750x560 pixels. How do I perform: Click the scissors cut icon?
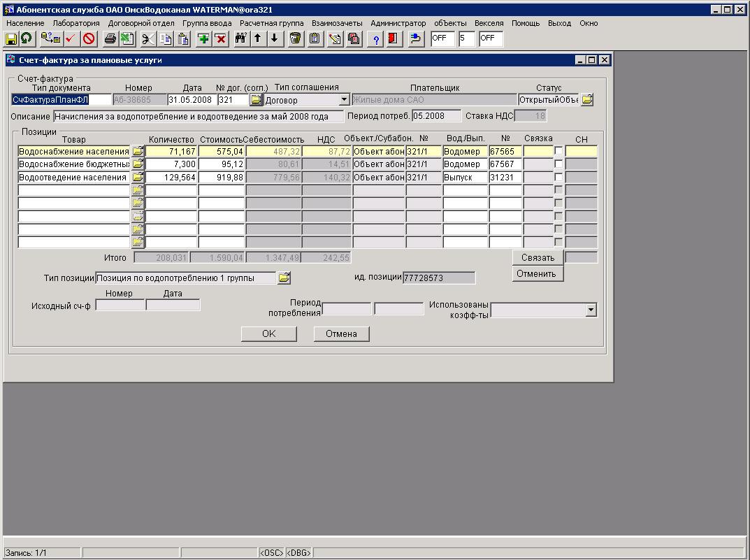coord(147,38)
